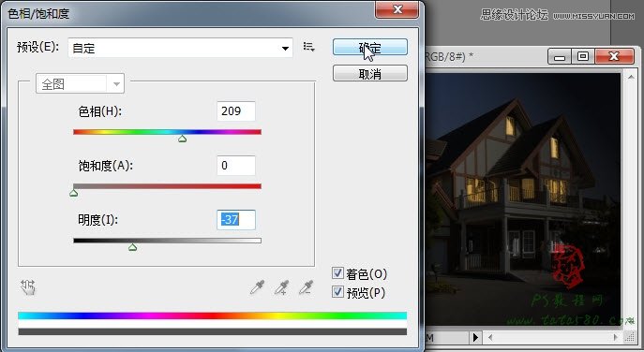644x352 pixels.
Task: Toggle the 着色(O) colorize checkbox
Action: click(337, 272)
